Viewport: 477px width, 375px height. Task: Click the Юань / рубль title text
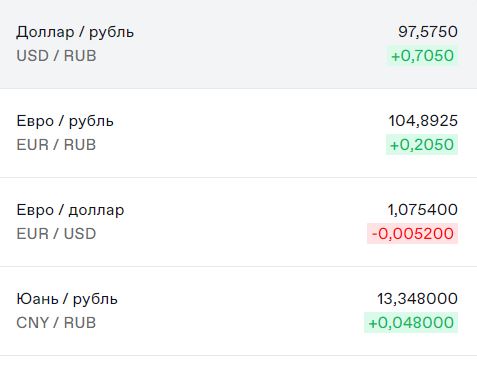tap(67, 299)
